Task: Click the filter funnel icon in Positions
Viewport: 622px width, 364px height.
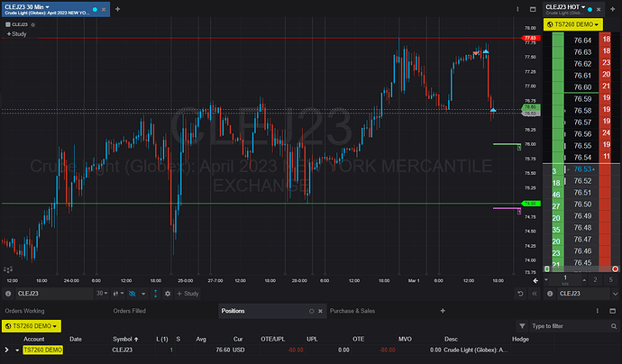Action: click(522, 325)
